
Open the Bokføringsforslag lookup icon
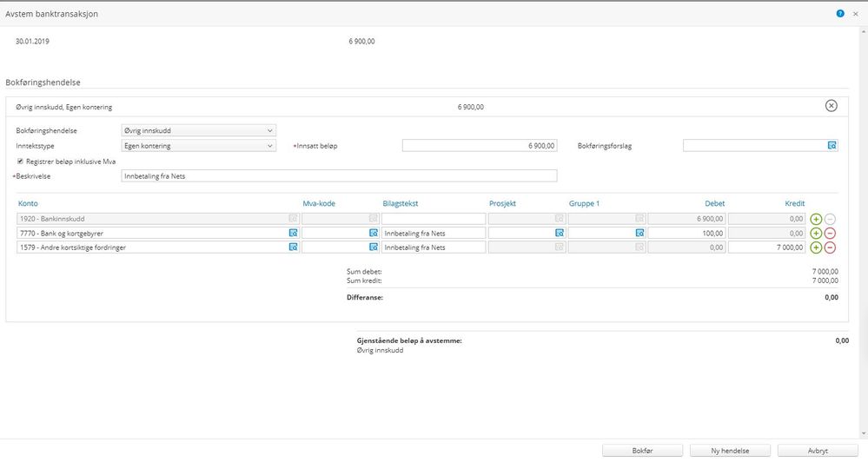pyautogui.click(x=832, y=146)
